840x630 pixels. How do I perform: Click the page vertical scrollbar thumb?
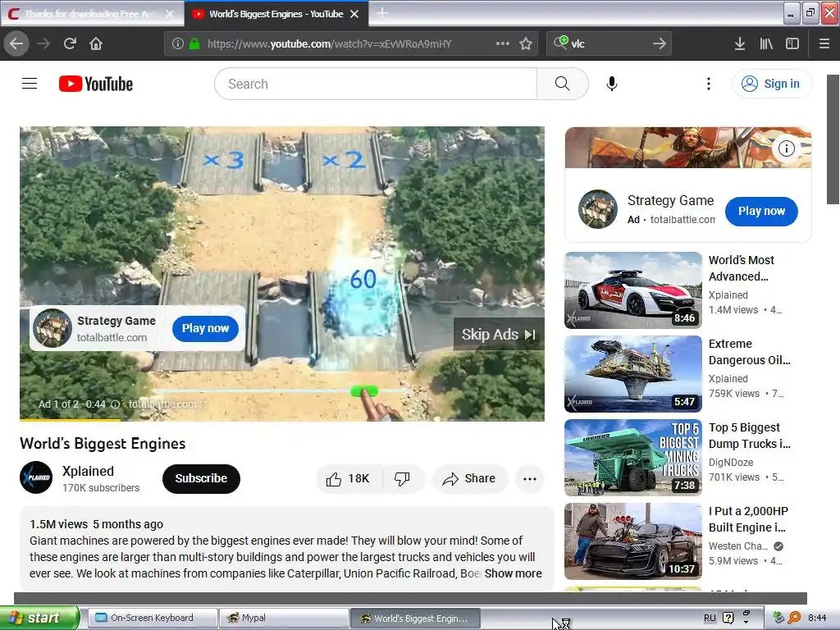coord(833,139)
